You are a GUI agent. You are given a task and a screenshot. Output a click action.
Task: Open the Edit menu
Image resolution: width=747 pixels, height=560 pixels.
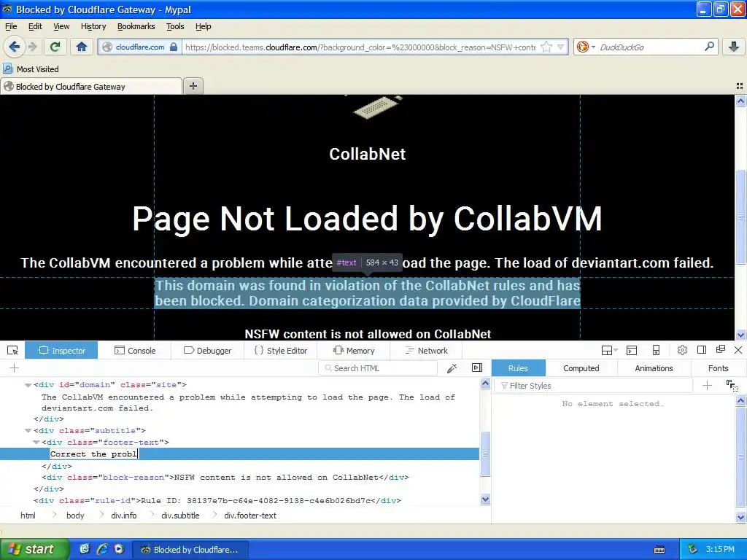35,26
